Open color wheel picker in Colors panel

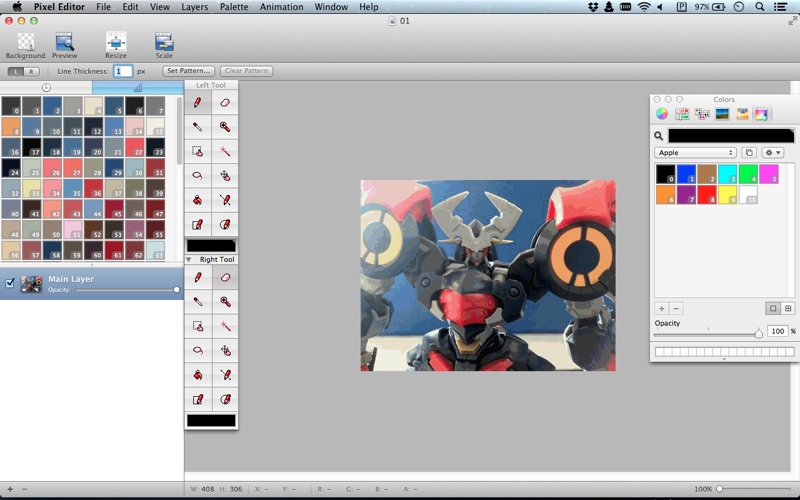pos(662,114)
